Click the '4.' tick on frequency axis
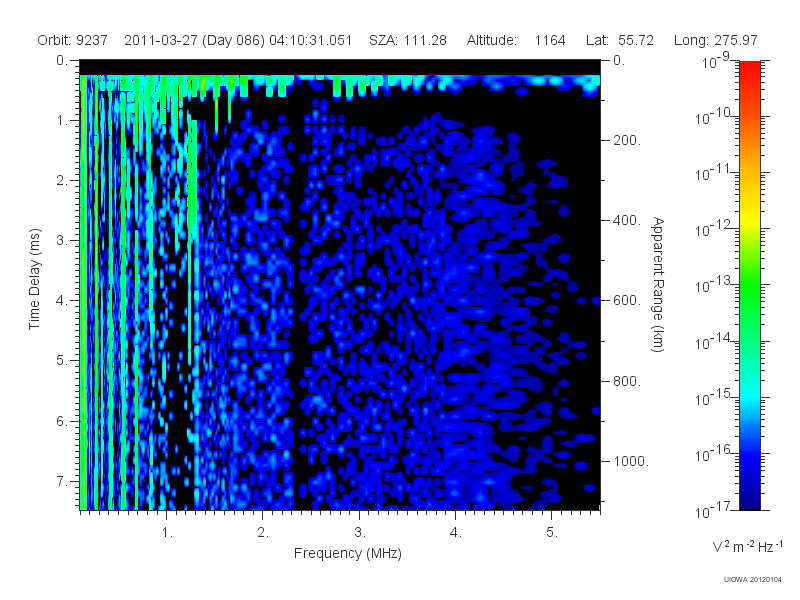This screenshot has width=800, height=600. 456,533
